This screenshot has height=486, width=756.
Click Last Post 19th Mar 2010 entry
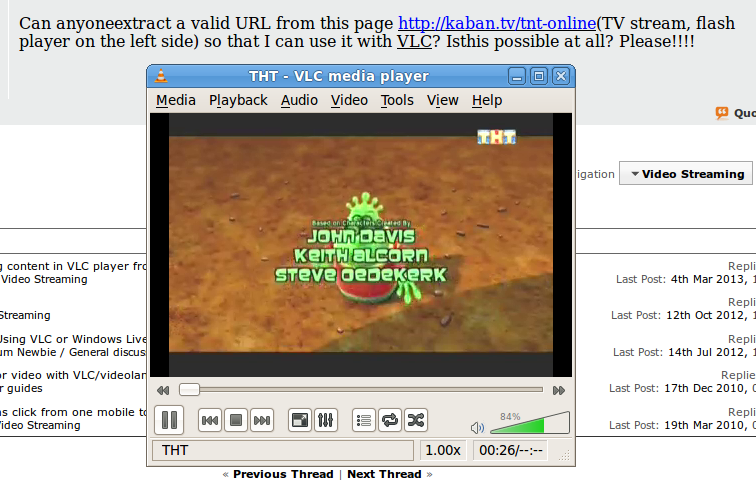682,426
